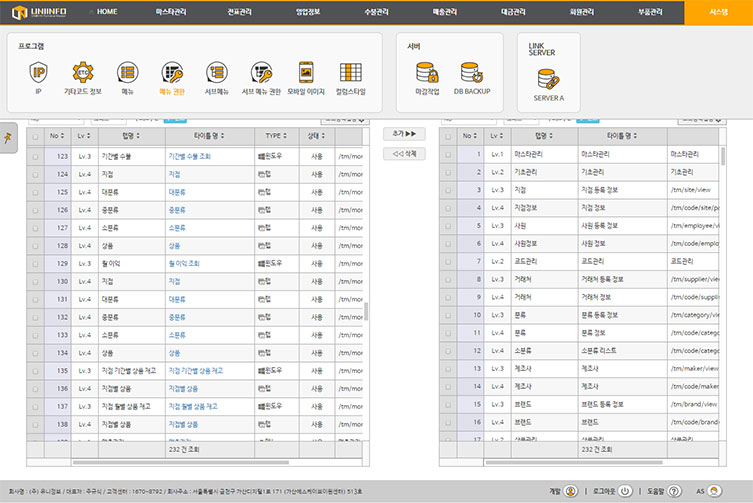Viewport: 753px width, 503px height.
Task: Open the SERVER A link icon
Action: tap(548, 80)
